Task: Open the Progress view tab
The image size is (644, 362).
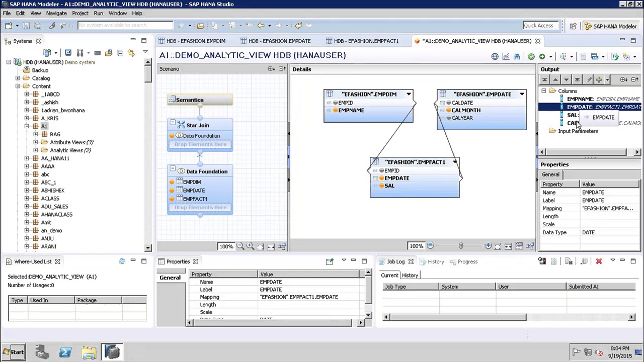Action: tap(463, 261)
